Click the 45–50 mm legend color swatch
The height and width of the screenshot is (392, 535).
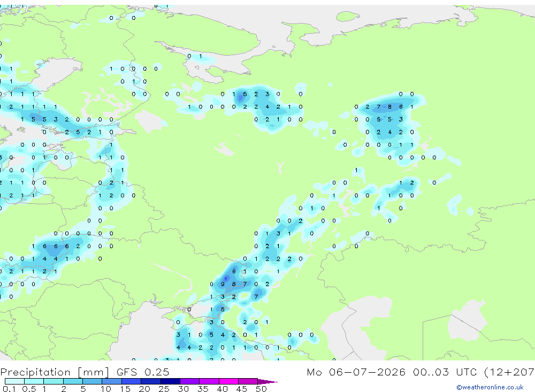coord(248,381)
